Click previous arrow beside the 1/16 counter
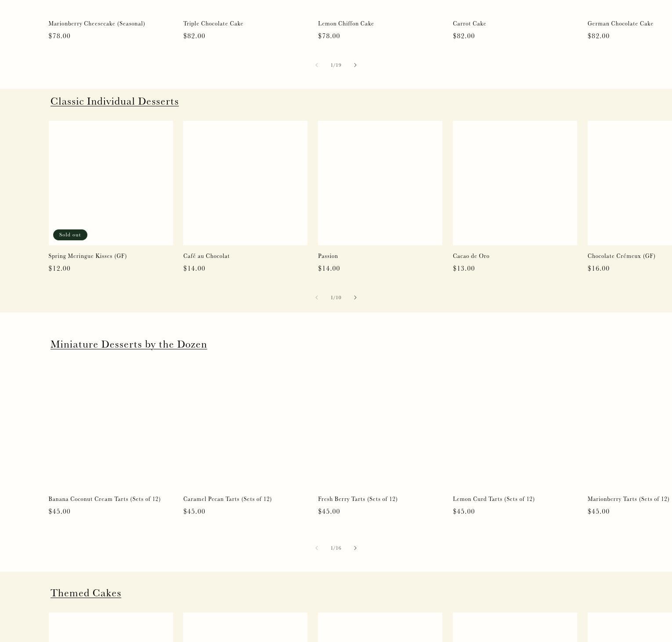 tap(317, 548)
